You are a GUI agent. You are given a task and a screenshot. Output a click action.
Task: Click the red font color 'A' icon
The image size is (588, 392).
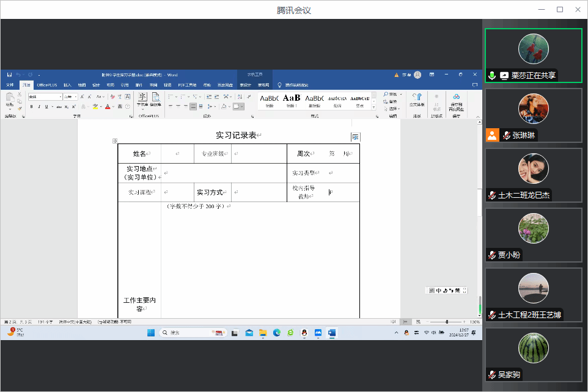tap(108, 106)
